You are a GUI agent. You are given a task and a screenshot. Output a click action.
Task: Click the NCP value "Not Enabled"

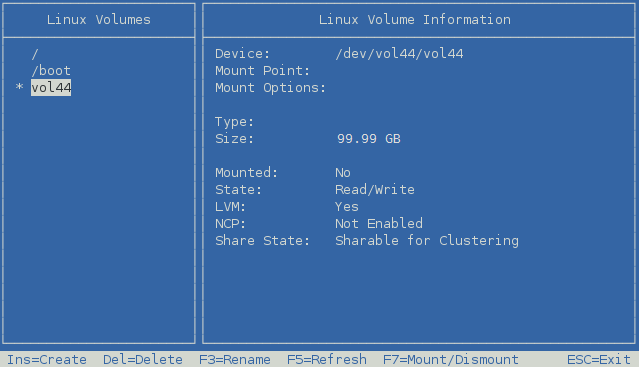(x=379, y=224)
